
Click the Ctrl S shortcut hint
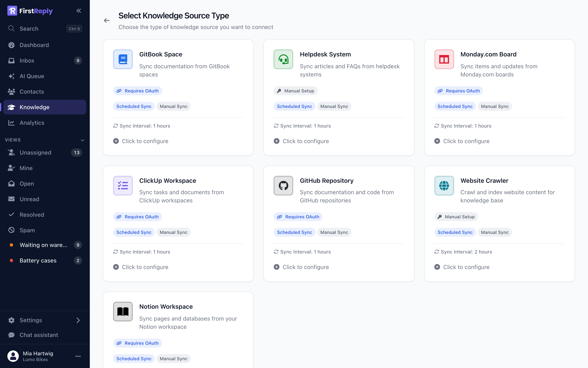coord(74,29)
